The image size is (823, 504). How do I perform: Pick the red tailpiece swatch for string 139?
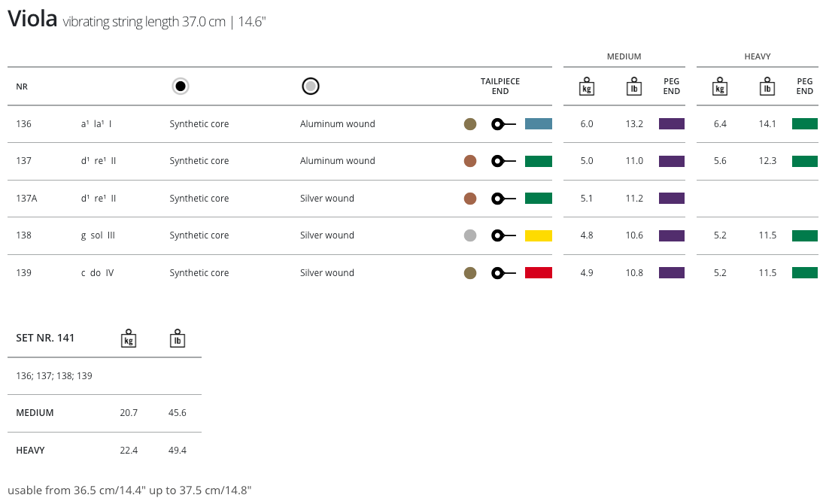pyautogui.click(x=539, y=273)
